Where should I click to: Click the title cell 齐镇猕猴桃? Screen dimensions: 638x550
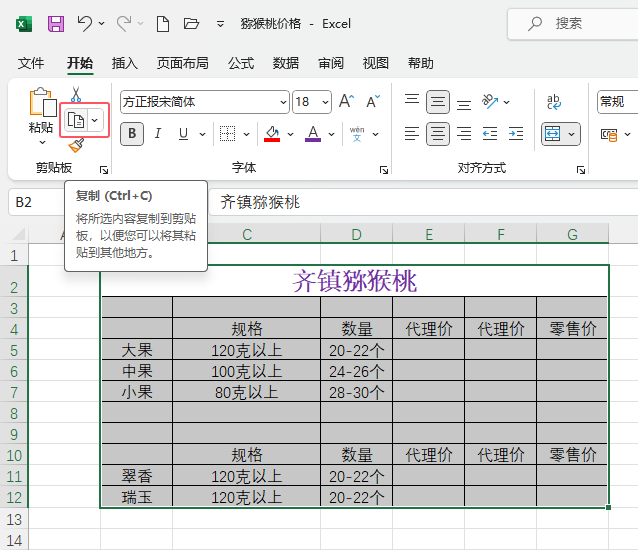tap(354, 281)
